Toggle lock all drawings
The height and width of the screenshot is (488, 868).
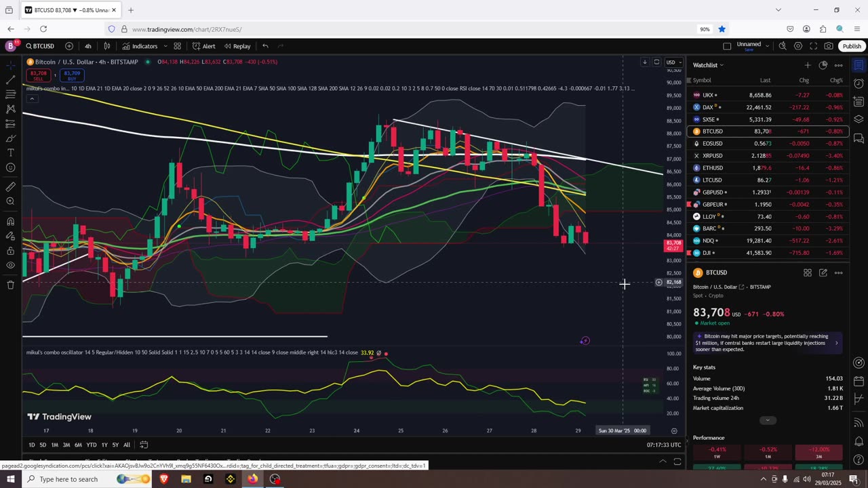10,250
